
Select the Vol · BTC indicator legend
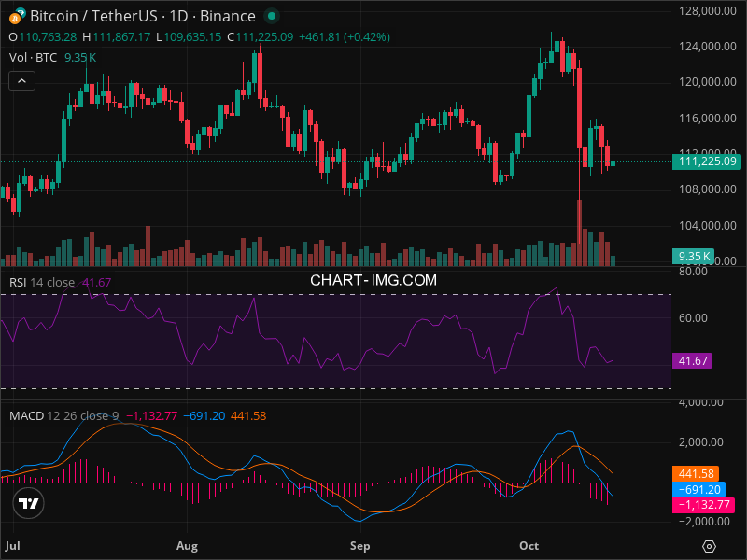pos(32,58)
